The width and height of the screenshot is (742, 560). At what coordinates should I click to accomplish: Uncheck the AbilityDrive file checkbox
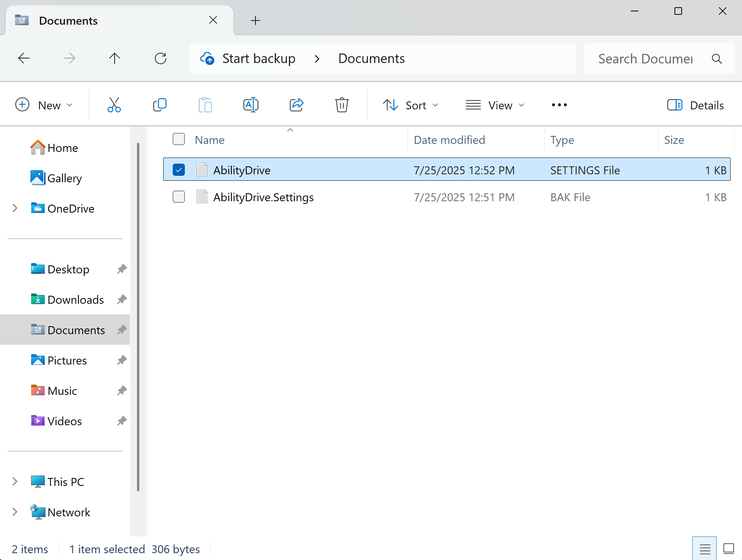pyautogui.click(x=179, y=170)
